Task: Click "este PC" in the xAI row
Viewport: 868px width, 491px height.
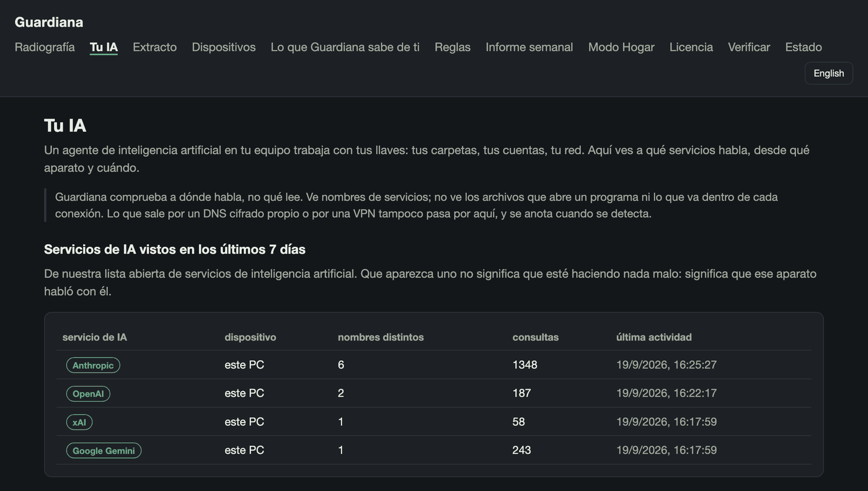Action: pos(244,422)
